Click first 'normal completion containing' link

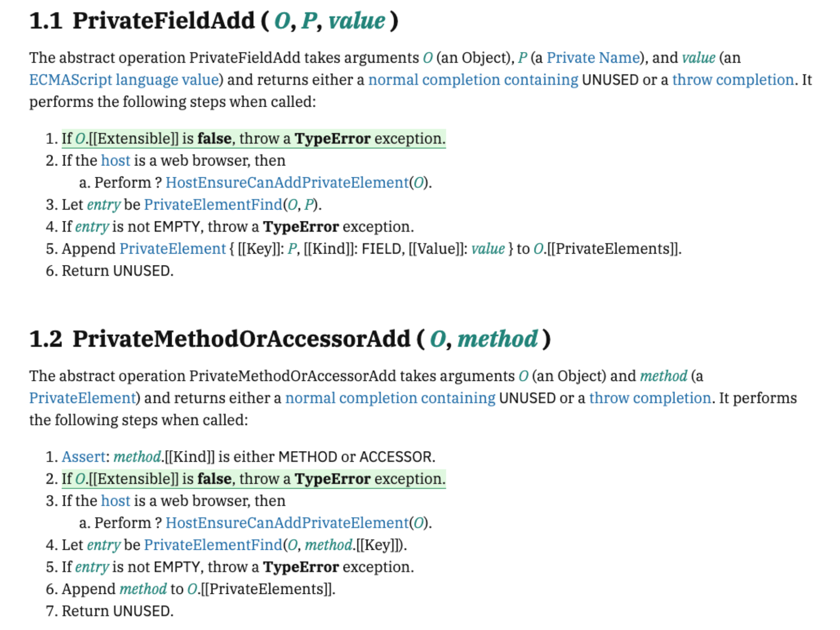[x=473, y=80]
